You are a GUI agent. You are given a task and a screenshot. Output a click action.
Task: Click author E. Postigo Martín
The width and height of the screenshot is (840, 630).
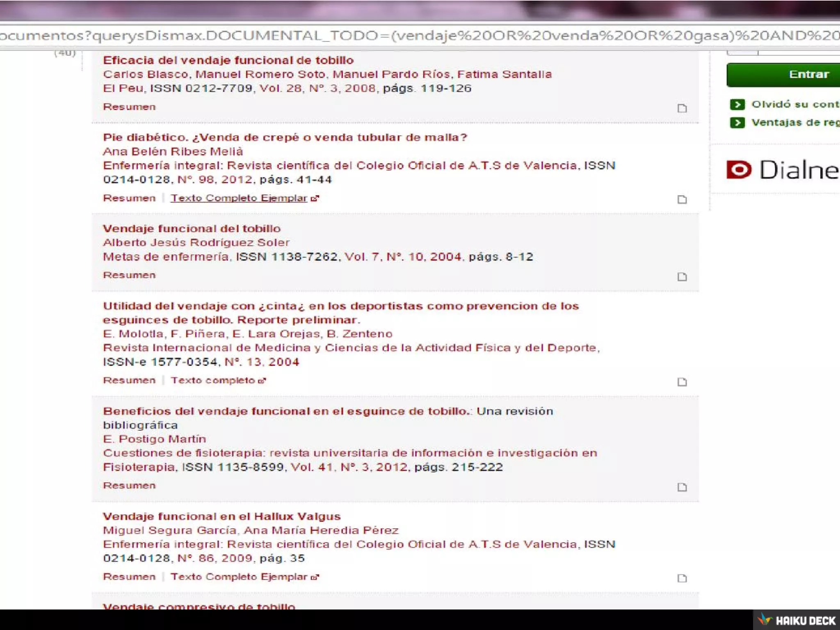coord(154,439)
